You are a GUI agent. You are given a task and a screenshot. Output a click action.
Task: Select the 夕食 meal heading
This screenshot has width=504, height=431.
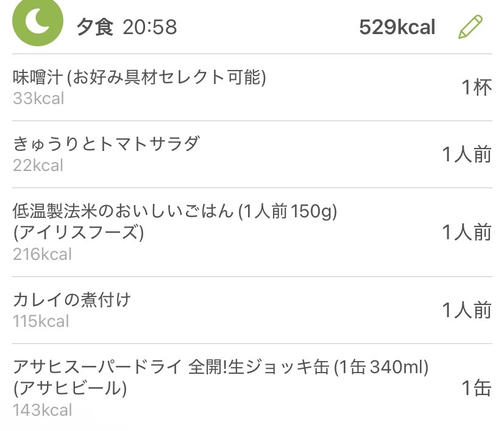[94, 28]
